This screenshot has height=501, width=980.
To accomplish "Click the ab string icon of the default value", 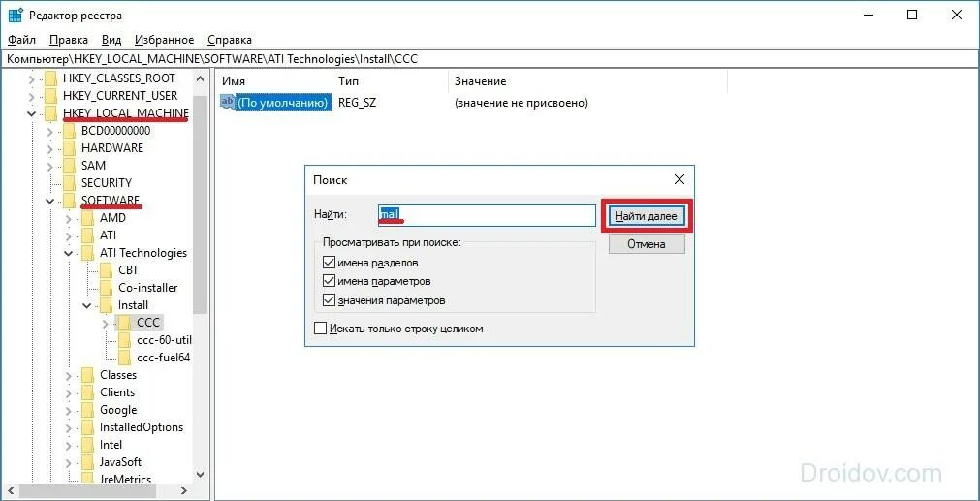I will tap(228, 102).
